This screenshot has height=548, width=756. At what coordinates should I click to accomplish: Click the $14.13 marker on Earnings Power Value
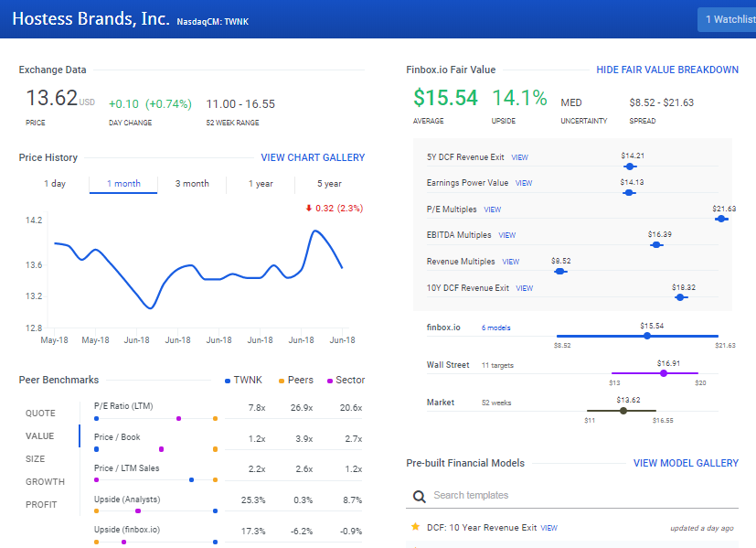click(629, 193)
